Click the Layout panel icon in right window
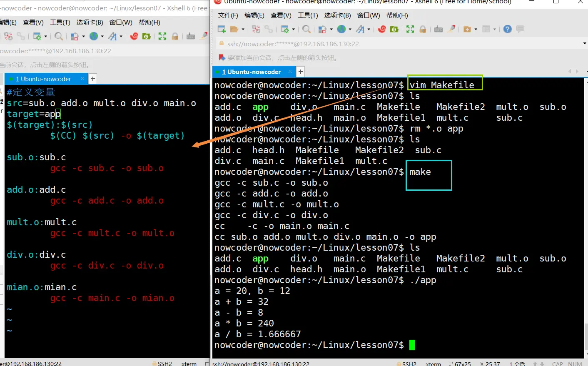Viewport: 588px width, 366px height. click(x=486, y=29)
